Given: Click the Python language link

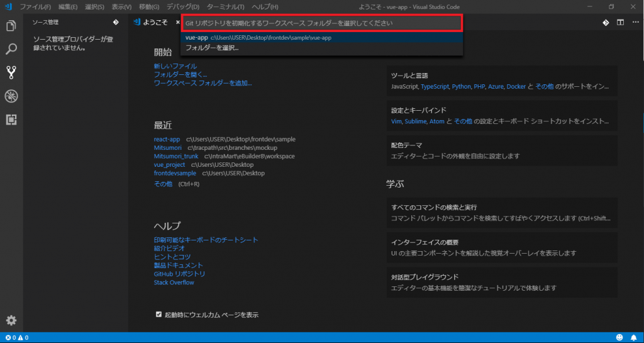Looking at the screenshot, I should click(461, 87).
